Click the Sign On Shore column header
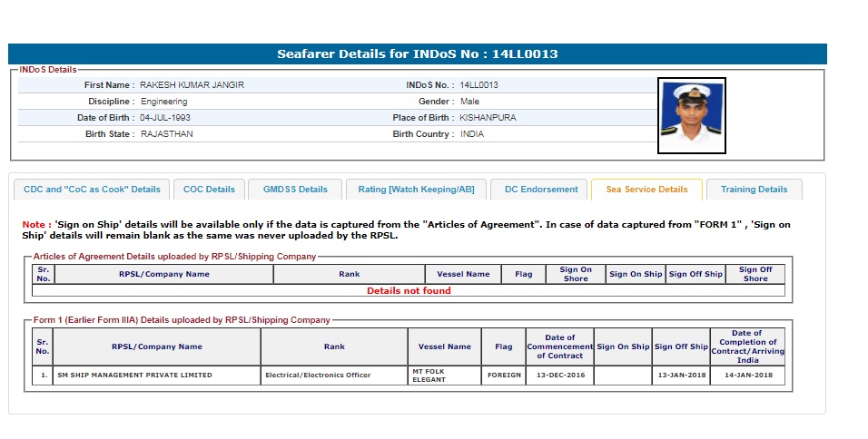This screenshot has height=439, width=868. pos(576,274)
